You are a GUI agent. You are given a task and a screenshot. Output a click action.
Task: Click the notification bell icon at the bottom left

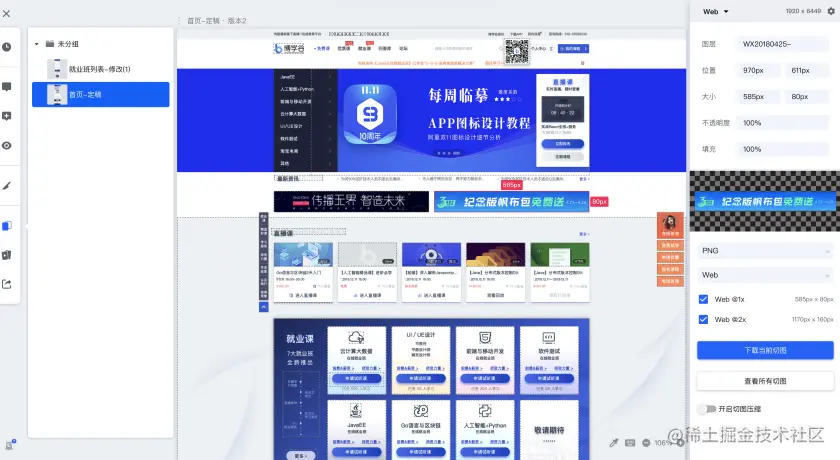tap(10, 444)
